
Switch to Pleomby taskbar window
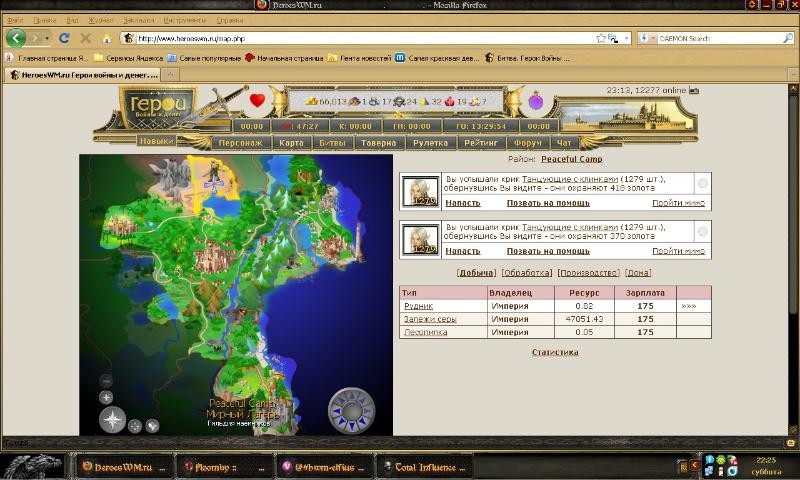point(224,467)
